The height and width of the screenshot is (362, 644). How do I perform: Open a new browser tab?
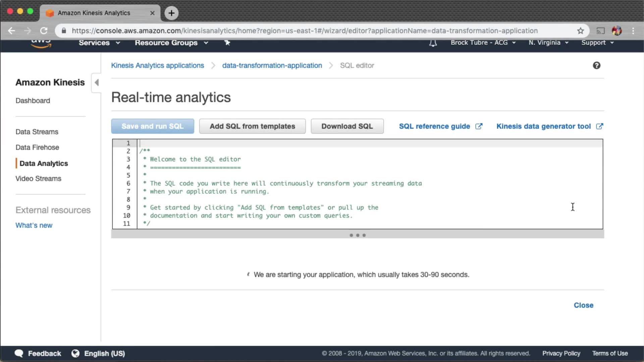click(x=171, y=13)
